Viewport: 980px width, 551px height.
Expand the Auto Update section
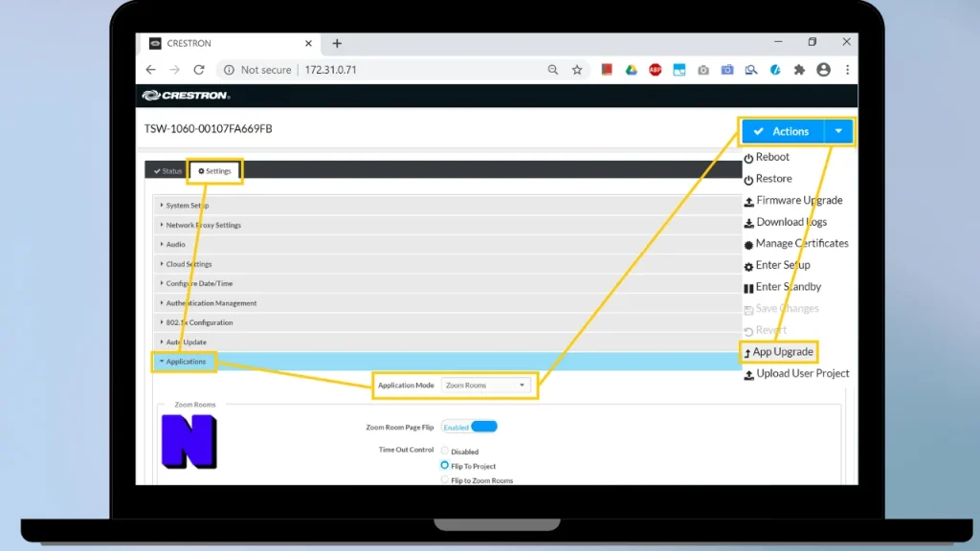(447, 342)
